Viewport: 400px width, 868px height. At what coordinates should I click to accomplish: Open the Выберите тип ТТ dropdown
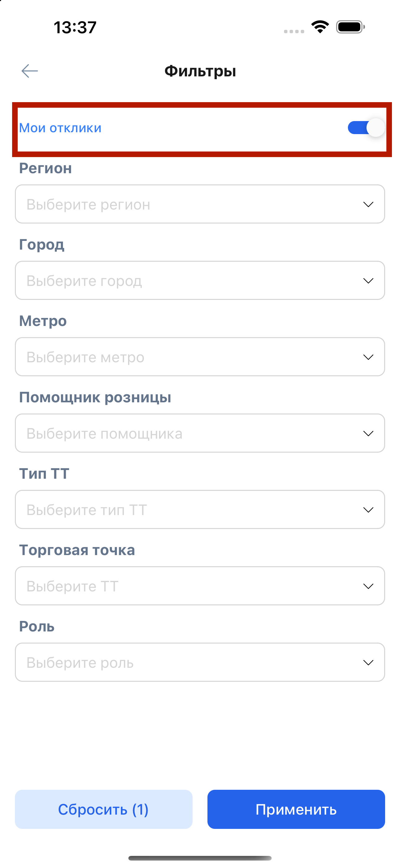(200, 509)
